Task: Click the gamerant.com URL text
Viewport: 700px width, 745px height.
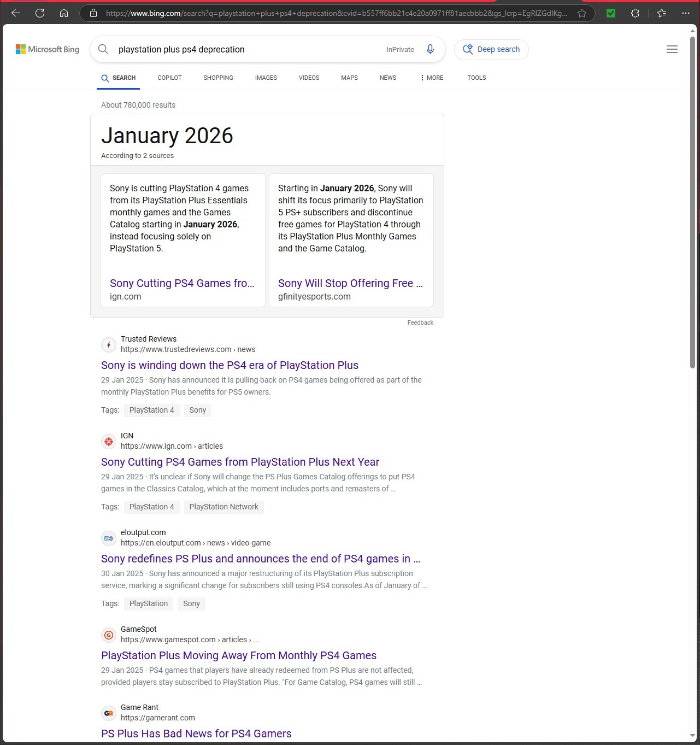Action: click(158, 718)
